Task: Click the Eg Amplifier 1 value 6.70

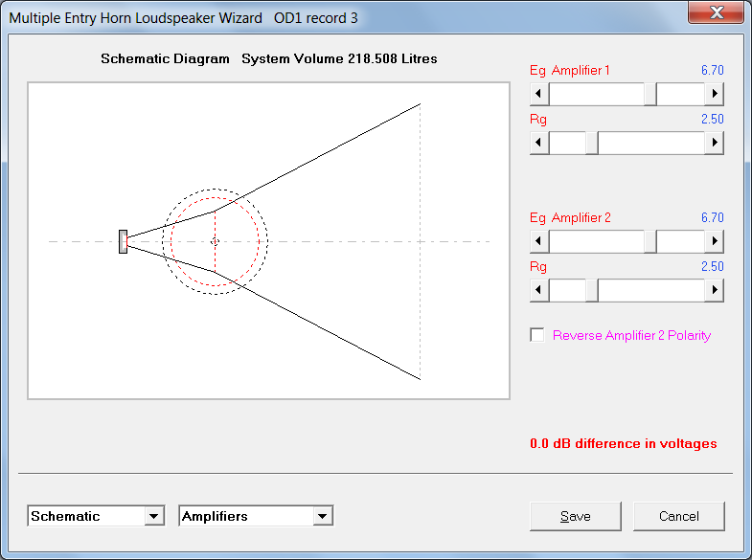Action: pyautogui.click(x=712, y=71)
